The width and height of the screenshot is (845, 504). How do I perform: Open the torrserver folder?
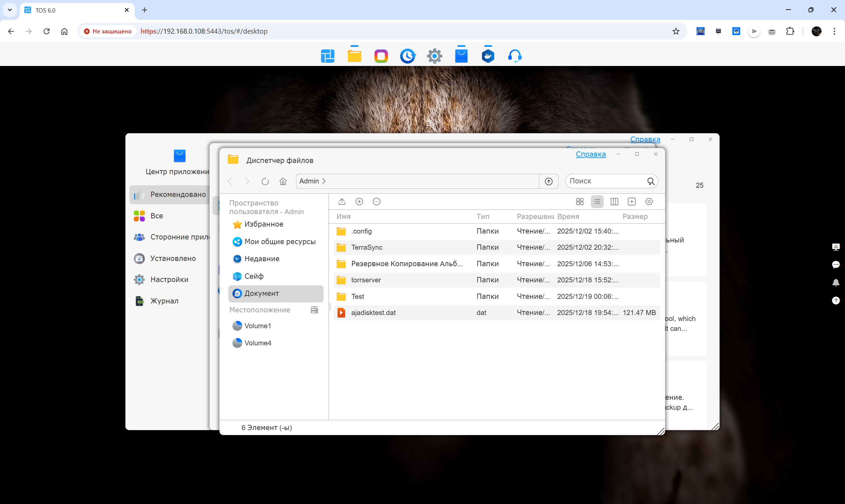[366, 280]
